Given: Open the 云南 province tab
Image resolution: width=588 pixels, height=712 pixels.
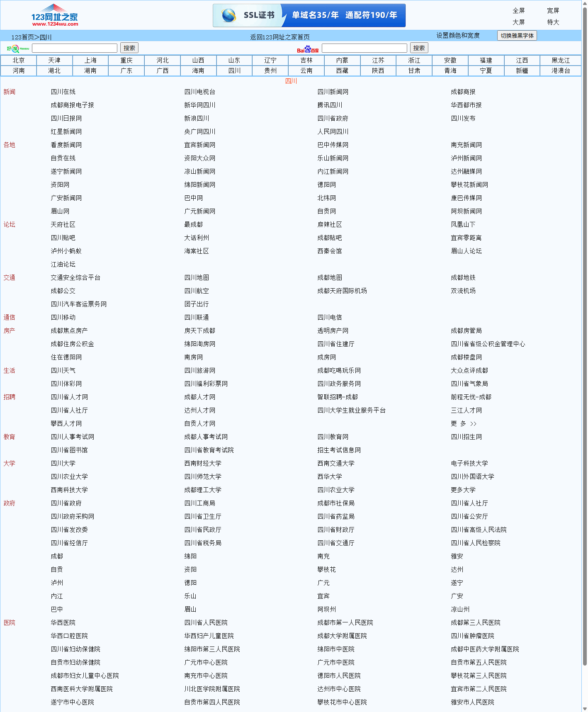Looking at the screenshot, I should (306, 71).
